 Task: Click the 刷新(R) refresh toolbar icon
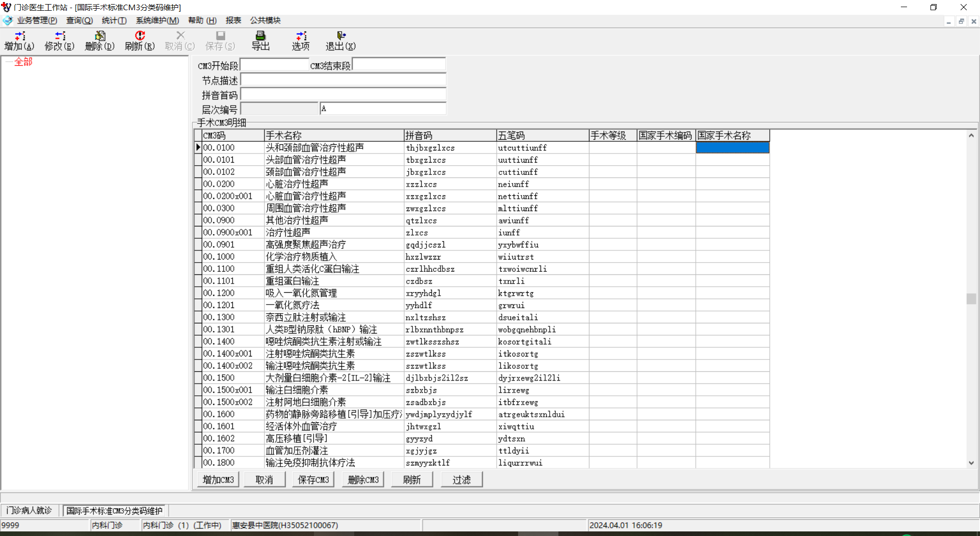coord(140,41)
